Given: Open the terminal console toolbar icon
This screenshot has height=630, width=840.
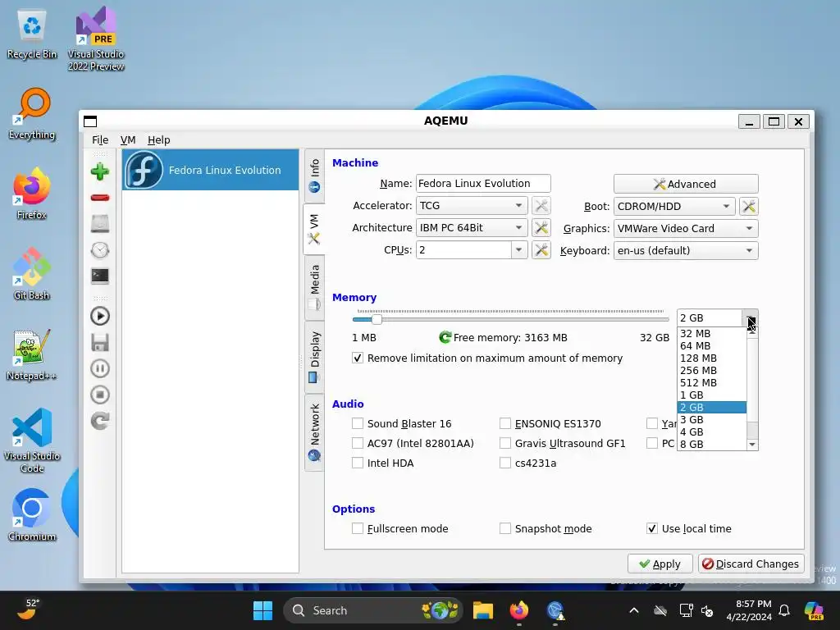Looking at the screenshot, I should coord(99,276).
